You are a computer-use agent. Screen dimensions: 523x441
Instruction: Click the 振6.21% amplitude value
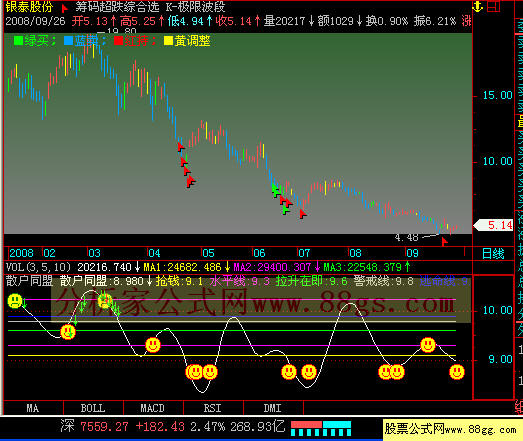point(435,21)
